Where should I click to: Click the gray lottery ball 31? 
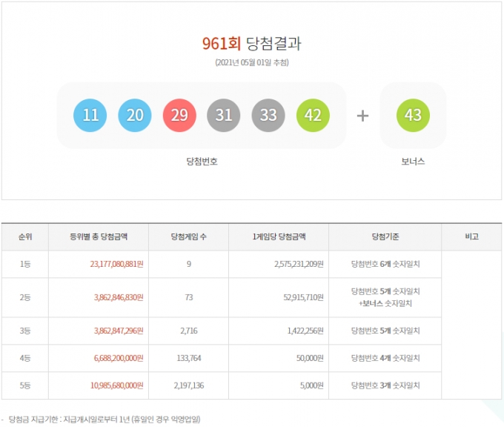pos(224,115)
